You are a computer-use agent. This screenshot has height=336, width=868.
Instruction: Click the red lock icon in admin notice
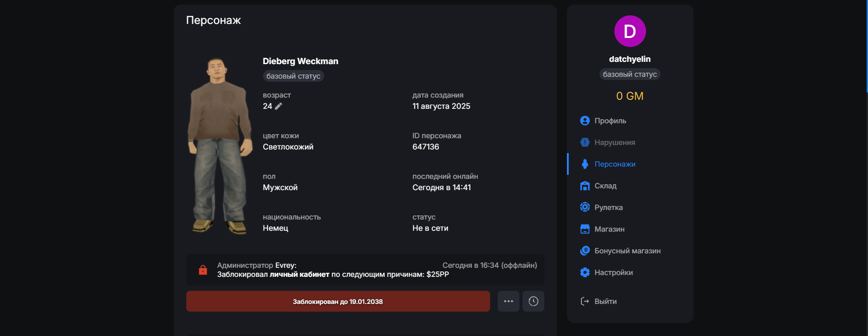pos(203,270)
